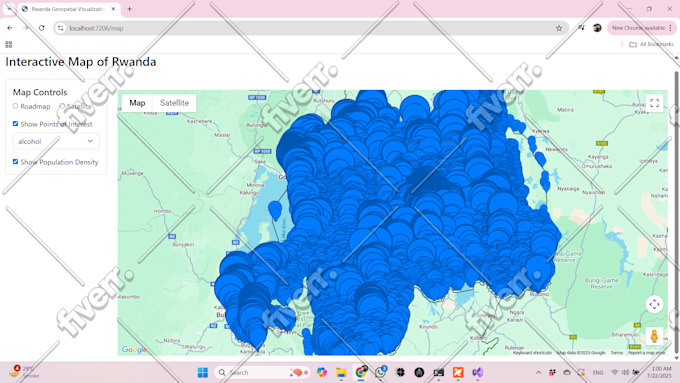Viewport: 680px width, 383px height.
Task: Open Visual Studio from the taskbar
Action: 477,373
